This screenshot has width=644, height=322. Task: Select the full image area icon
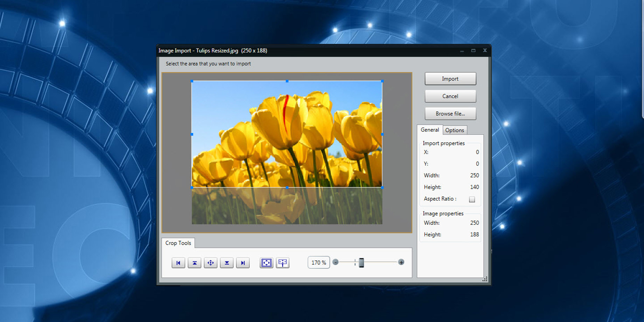click(x=266, y=263)
